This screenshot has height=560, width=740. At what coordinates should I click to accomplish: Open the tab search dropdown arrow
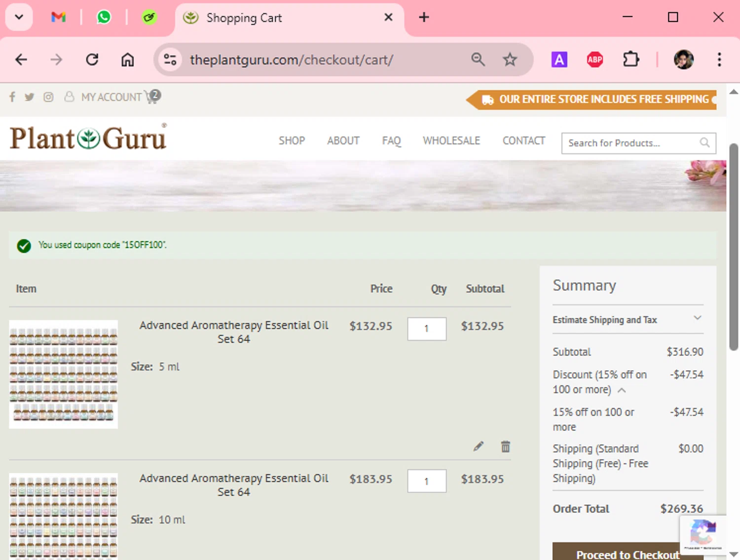[19, 17]
